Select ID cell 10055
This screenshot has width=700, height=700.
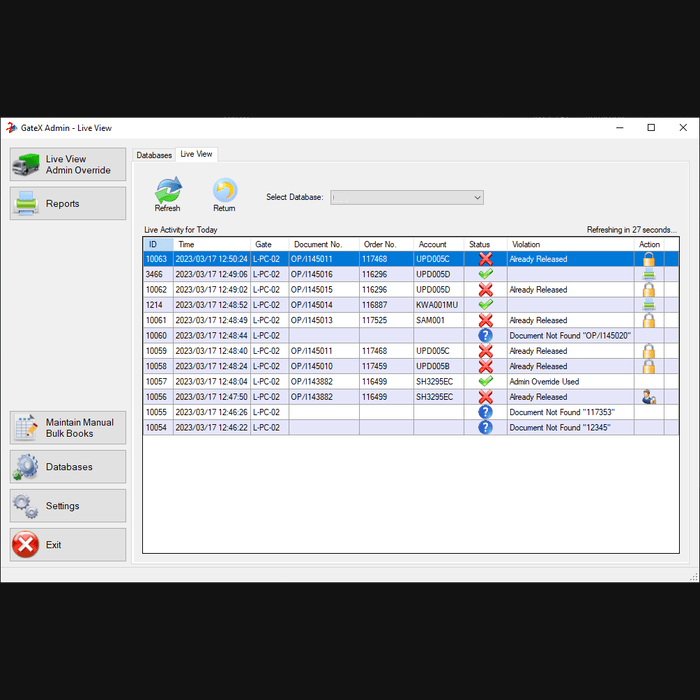[x=158, y=412]
